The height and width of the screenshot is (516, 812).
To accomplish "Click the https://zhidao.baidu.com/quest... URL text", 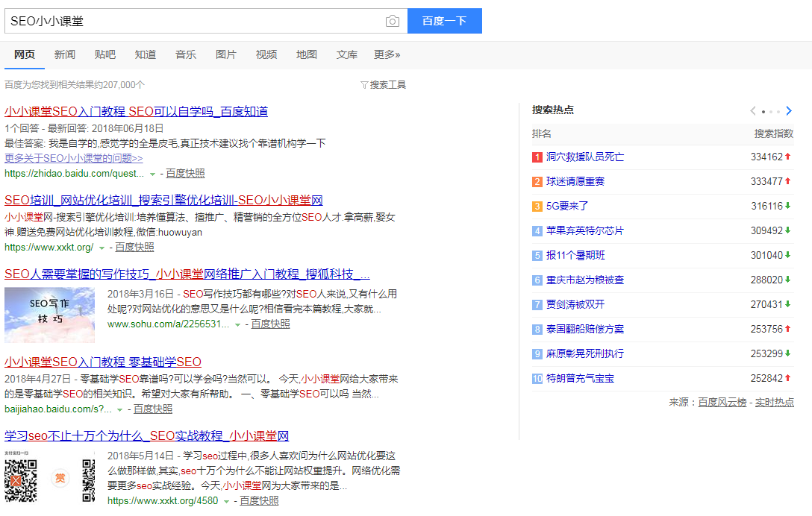I will click(x=74, y=174).
